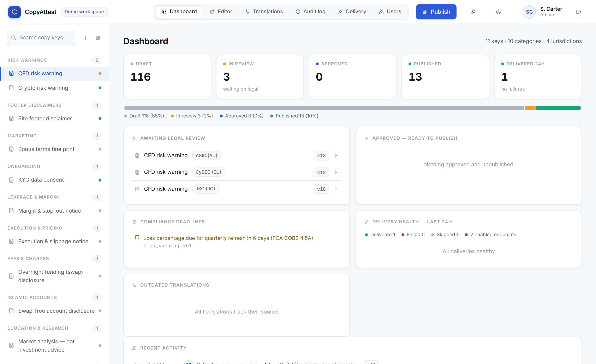This screenshot has width=596, height=364.
Task: Click chevron on ASIC (AU) row
Action: point(336,155)
